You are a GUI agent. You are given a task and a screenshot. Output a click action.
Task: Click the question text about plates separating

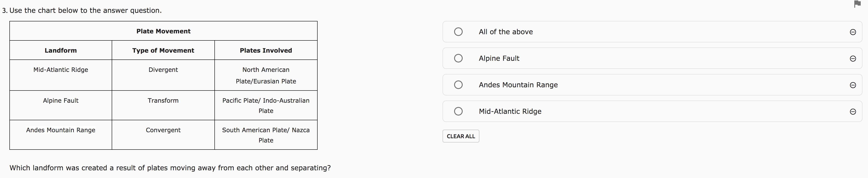pyautogui.click(x=170, y=168)
